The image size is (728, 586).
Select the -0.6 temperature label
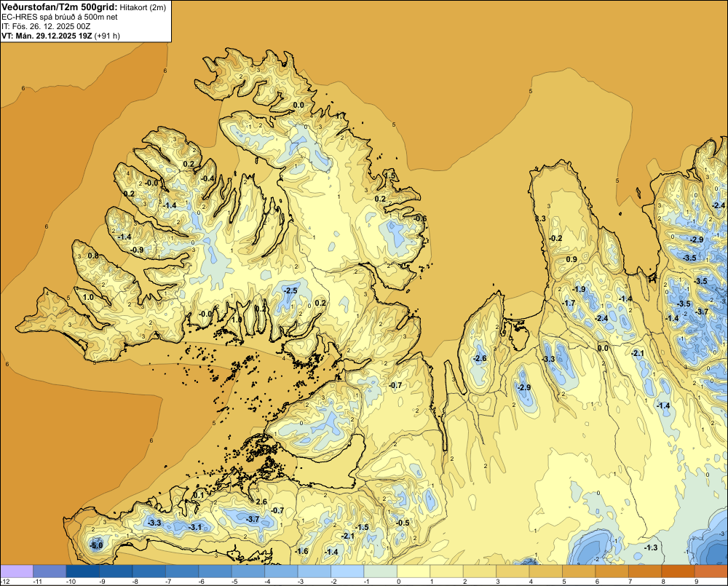420,218
